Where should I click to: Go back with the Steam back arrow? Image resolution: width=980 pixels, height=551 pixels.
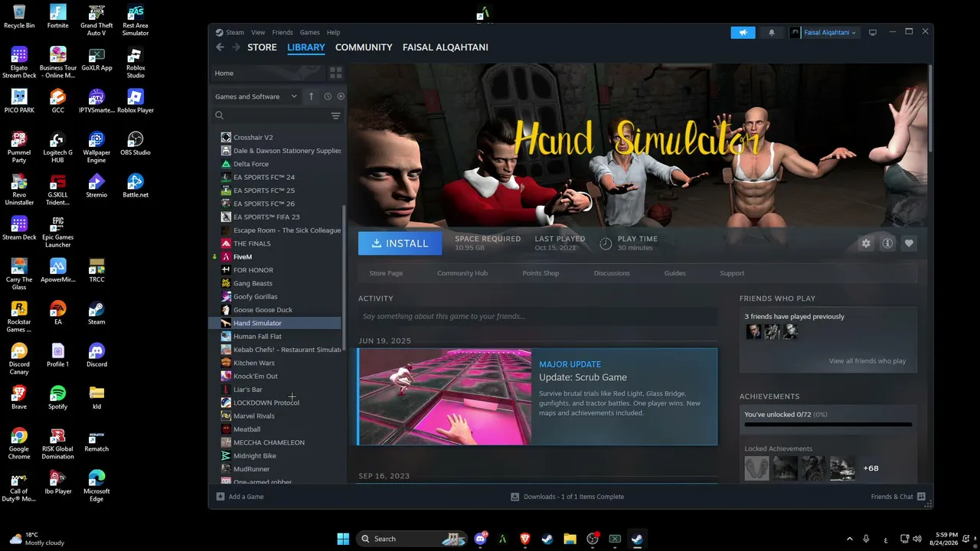point(220,47)
